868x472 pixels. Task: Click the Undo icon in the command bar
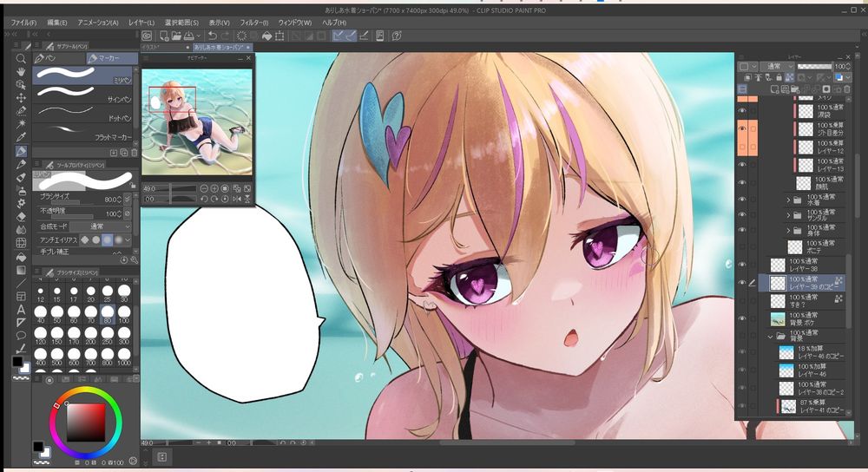(212, 36)
